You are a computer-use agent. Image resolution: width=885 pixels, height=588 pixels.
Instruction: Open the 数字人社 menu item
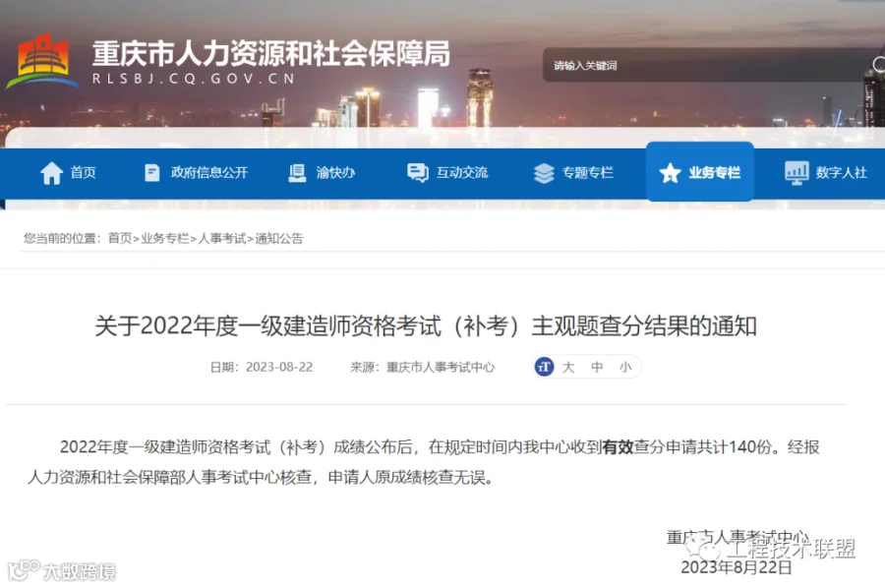826,173
